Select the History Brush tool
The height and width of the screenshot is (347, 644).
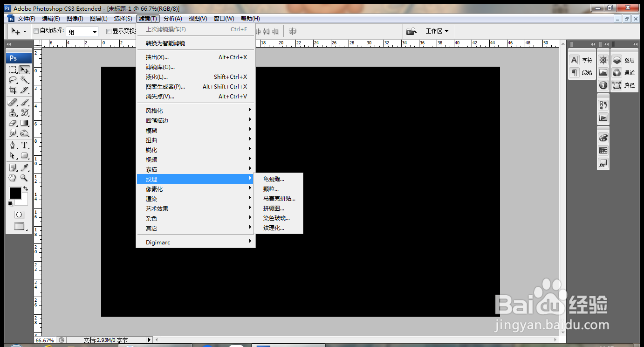[x=24, y=112]
